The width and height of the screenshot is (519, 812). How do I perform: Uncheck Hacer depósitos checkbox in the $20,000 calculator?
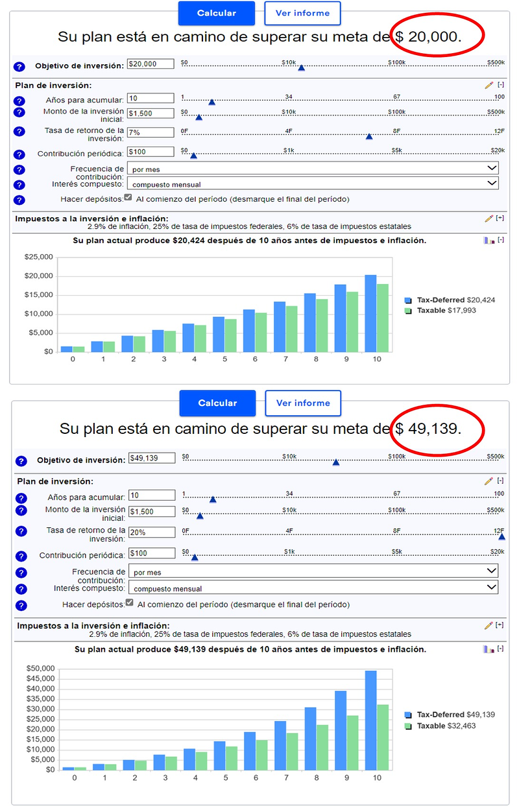click(128, 198)
